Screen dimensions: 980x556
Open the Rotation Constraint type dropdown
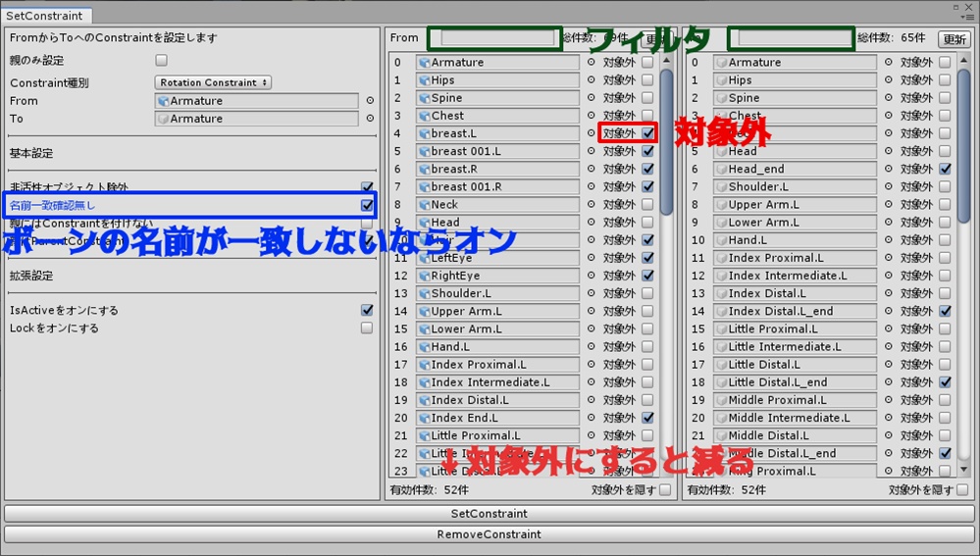[213, 82]
